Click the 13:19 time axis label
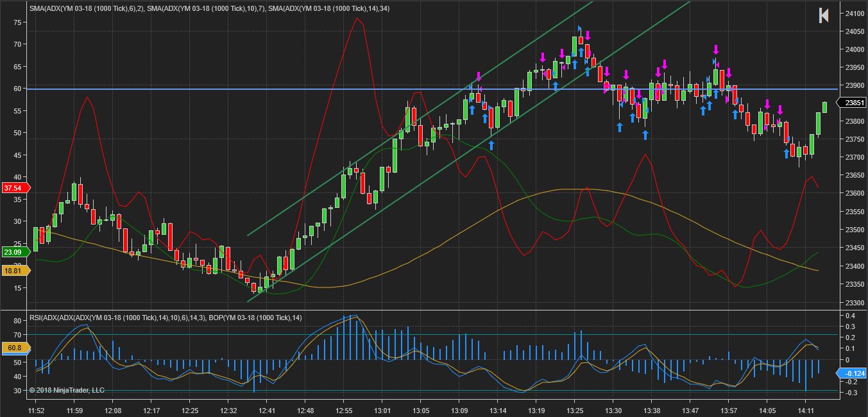The height and width of the screenshot is (417, 868). tap(537, 410)
